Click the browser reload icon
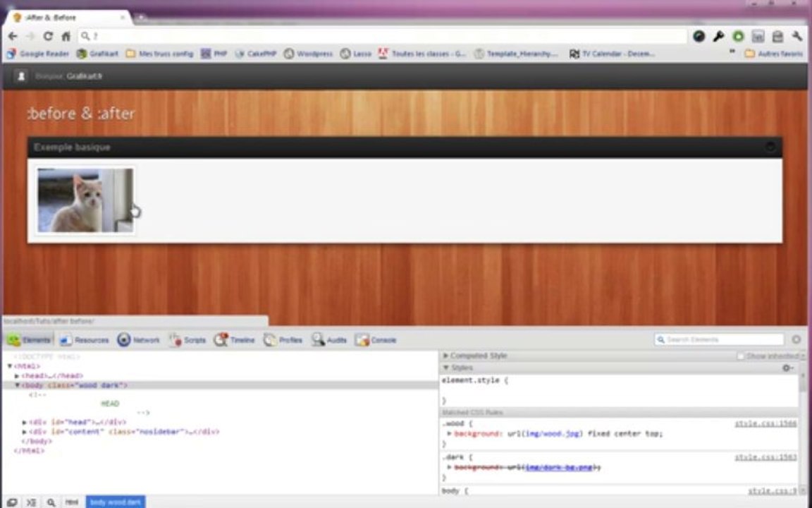This screenshot has width=812, height=508. [x=48, y=36]
